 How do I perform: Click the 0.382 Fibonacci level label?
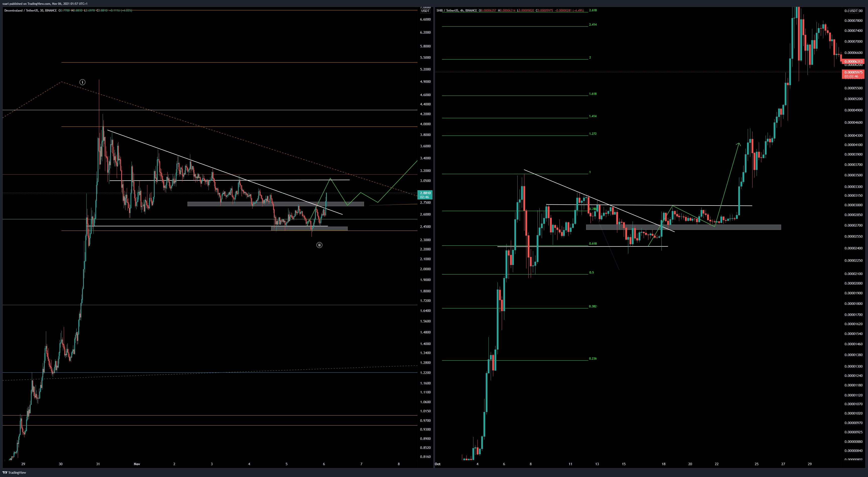coord(593,307)
